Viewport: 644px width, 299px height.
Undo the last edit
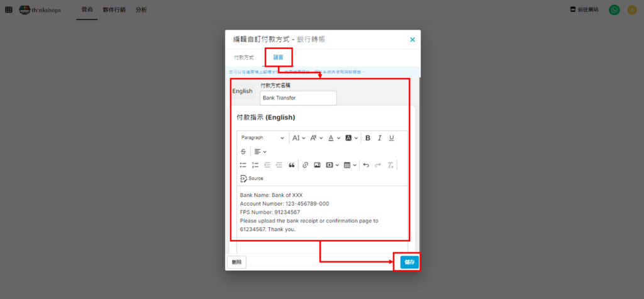366,165
